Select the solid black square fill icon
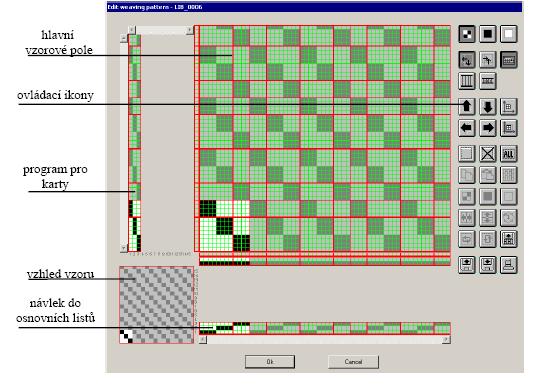This screenshot has width=533, height=387. (x=487, y=34)
